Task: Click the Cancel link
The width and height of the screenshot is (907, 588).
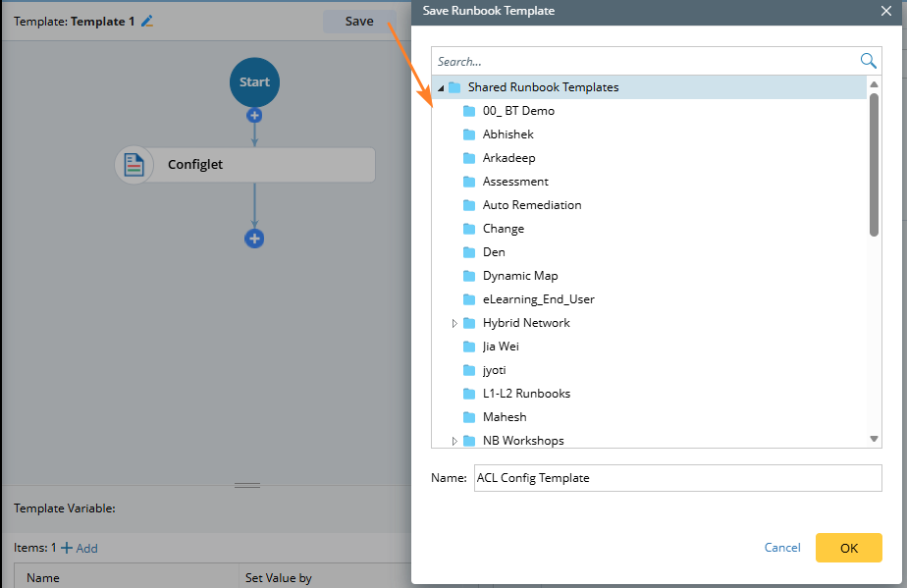Action: 782,548
